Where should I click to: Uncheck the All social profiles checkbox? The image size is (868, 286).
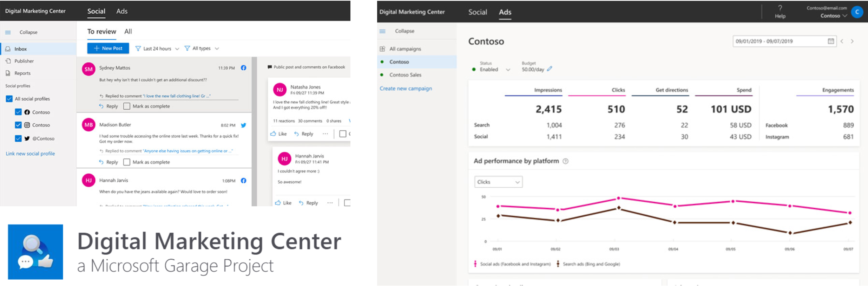pyautogui.click(x=9, y=99)
